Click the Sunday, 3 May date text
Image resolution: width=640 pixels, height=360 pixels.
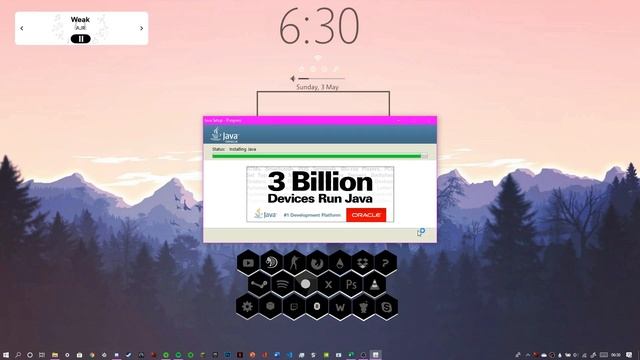318,87
